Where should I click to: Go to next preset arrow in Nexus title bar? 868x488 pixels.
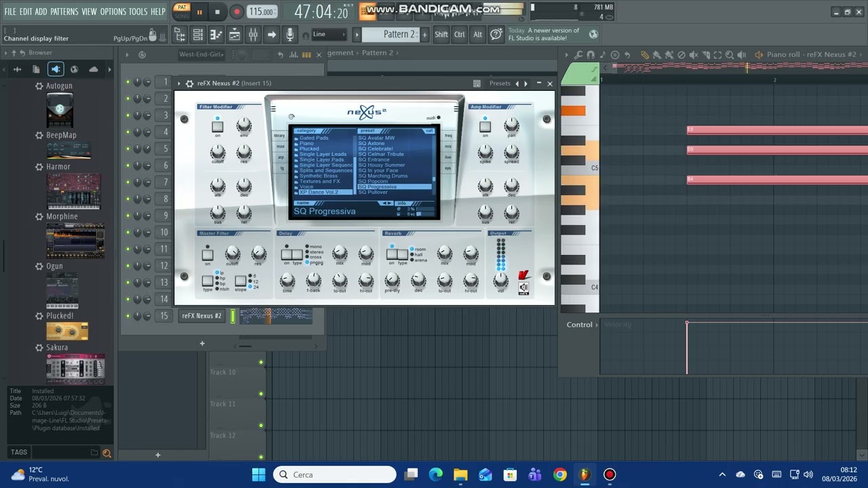click(526, 83)
